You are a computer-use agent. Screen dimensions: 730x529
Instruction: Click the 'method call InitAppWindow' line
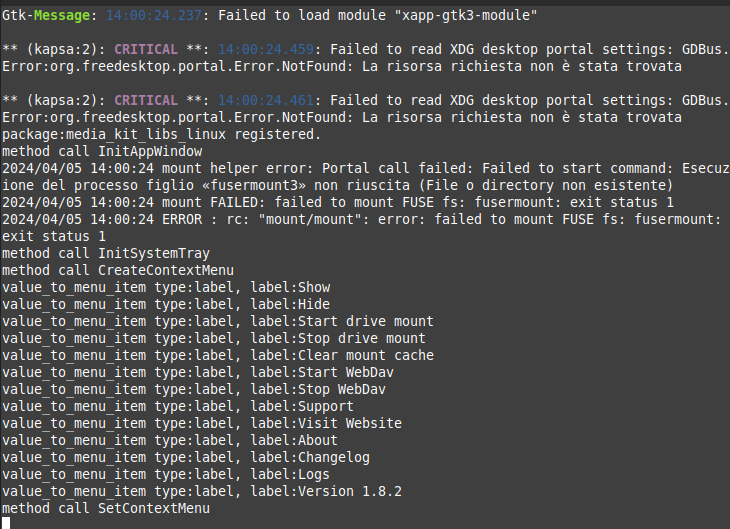(102, 151)
